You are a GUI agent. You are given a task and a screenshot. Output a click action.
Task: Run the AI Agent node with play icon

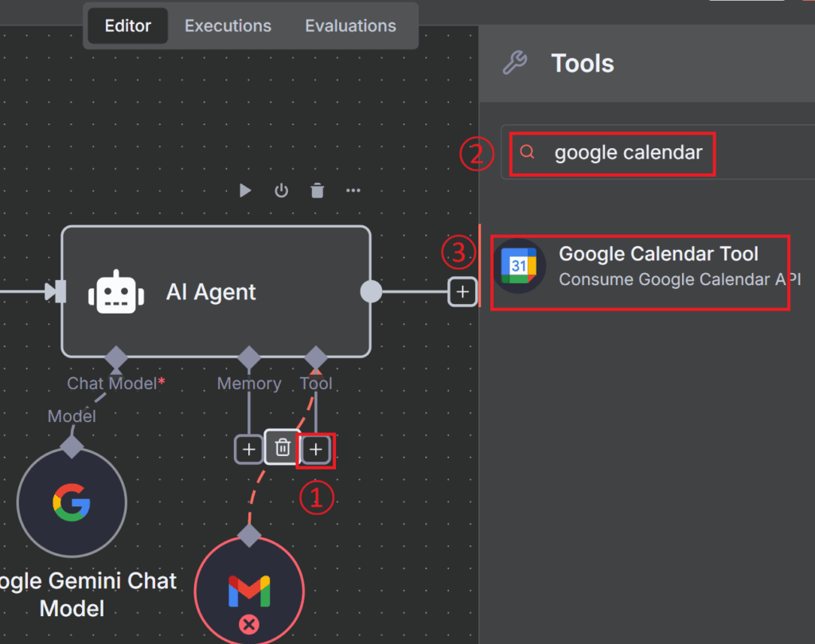coord(245,191)
